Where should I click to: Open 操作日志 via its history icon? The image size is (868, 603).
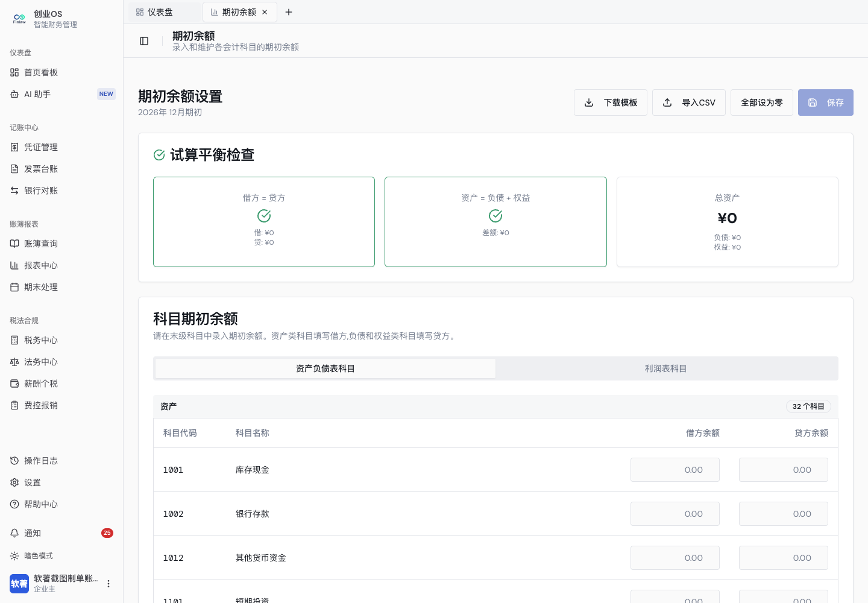(x=14, y=461)
